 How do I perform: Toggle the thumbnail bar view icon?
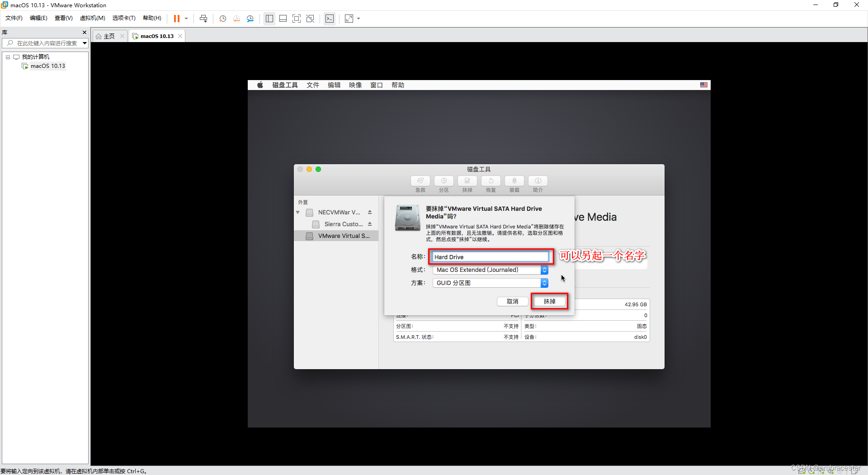tap(283, 19)
